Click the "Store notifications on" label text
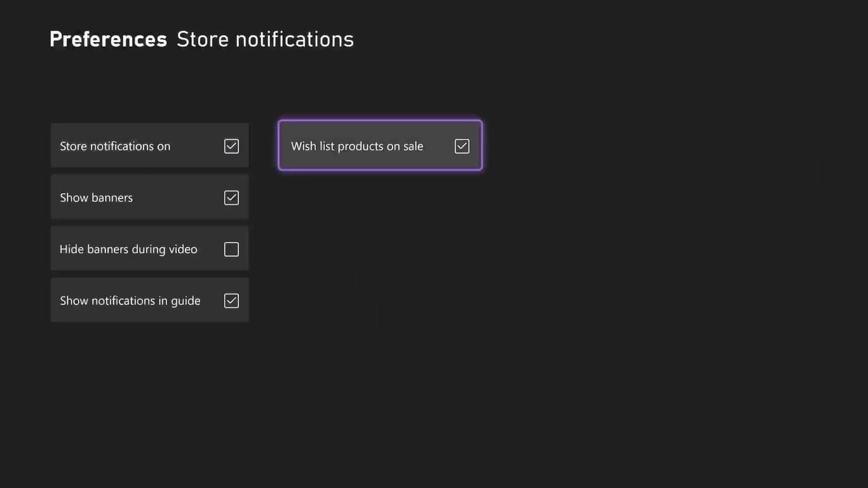Screen dimensions: 868x488 tap(115, 146)
